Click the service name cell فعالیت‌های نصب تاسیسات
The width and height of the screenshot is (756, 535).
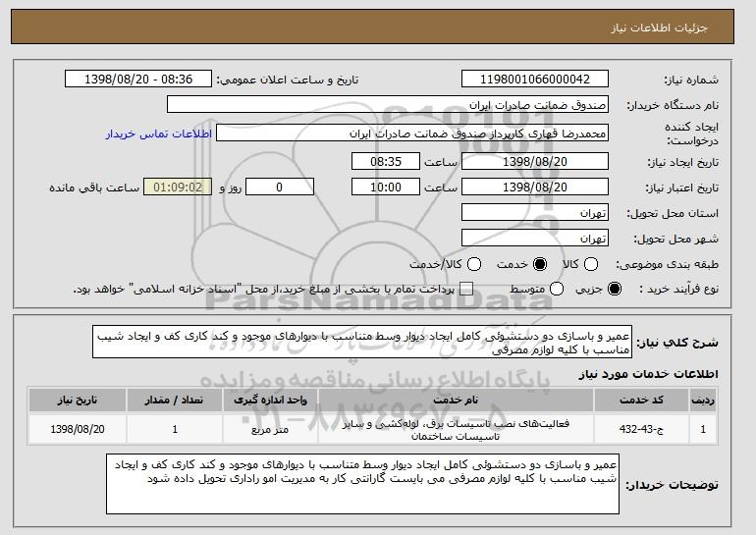pyautogui.click(x=456, y=429)
